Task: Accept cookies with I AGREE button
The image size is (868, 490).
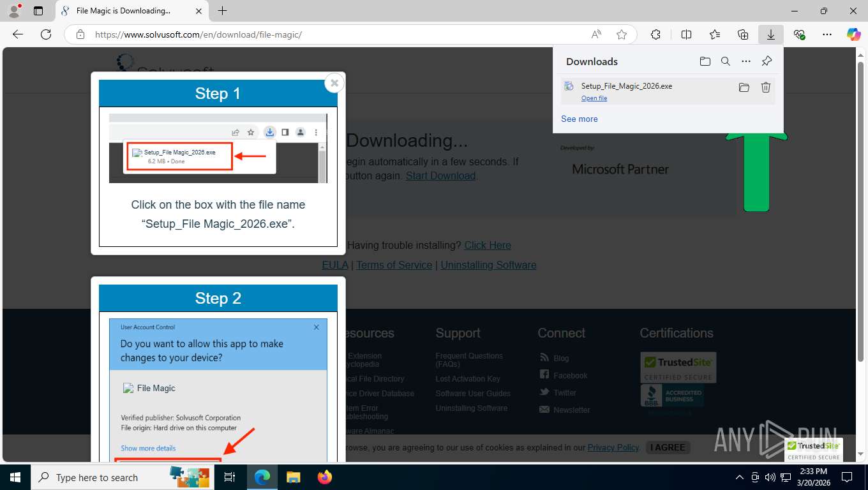Action: pyautogui.click(x=668, y=447)
